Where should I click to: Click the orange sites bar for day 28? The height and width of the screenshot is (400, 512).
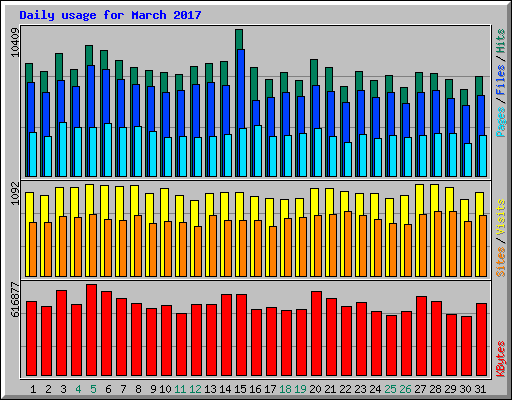click(x=438, y=244)
